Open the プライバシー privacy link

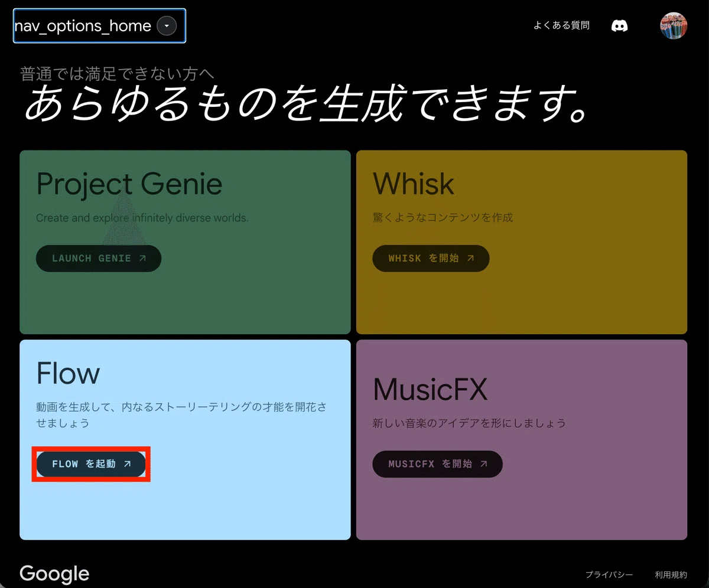click(609, 574)
